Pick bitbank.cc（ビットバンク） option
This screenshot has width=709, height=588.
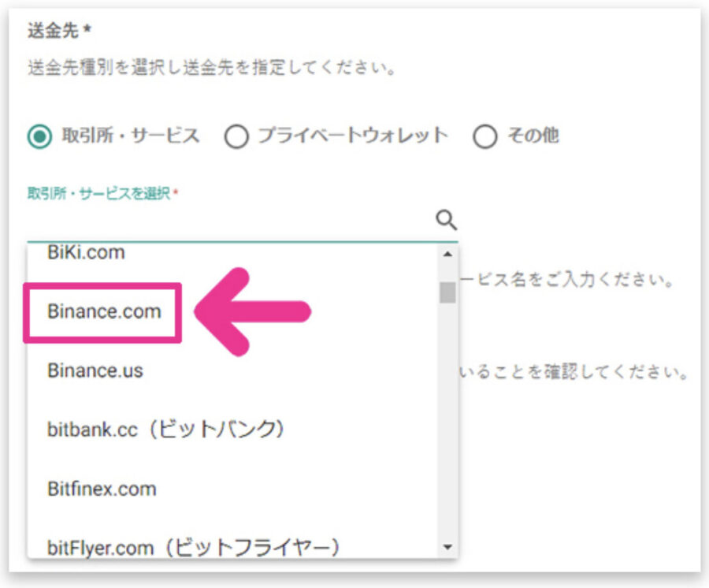[x=232, y=430]
